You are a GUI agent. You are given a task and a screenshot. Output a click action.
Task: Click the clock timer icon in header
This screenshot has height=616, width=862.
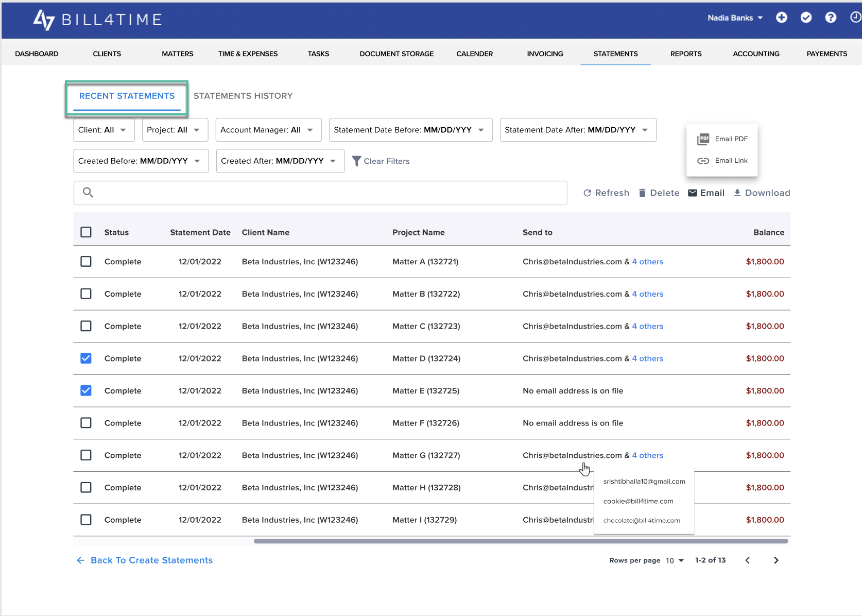(855, 18)
